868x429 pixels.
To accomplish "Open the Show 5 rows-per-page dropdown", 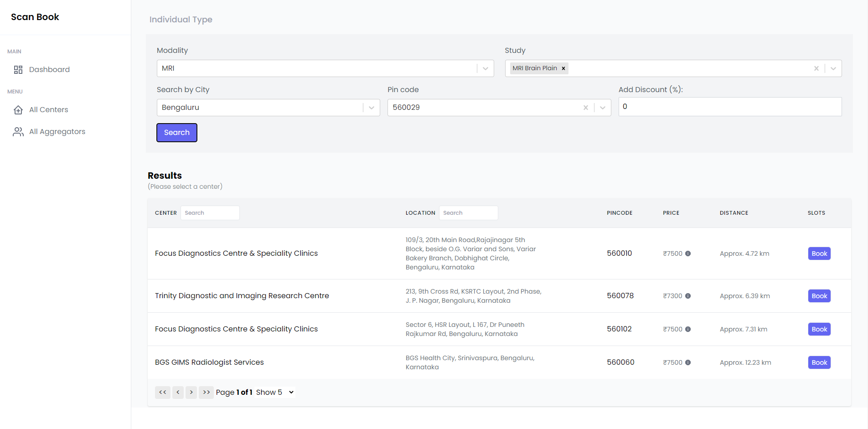I will [275, 392].
